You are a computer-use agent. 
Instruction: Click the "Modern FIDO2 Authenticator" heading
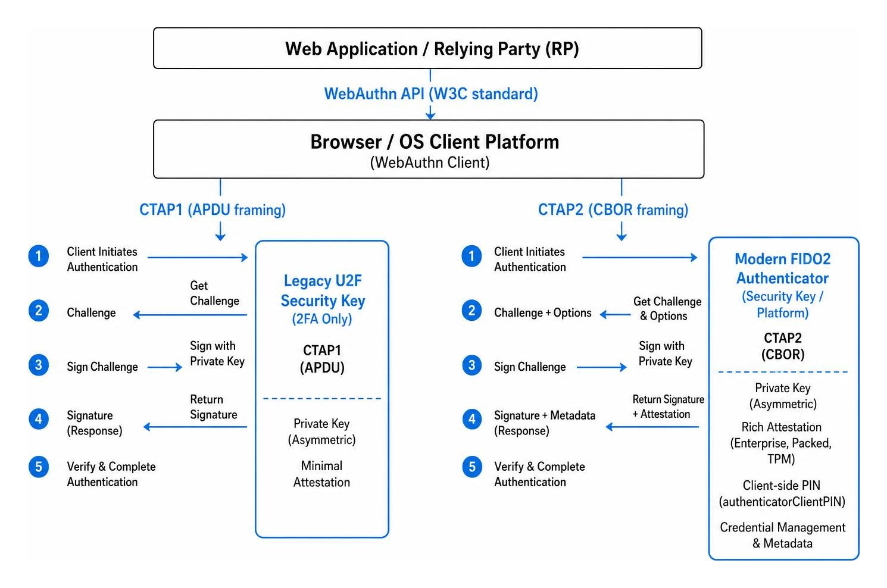pos(782,268)
